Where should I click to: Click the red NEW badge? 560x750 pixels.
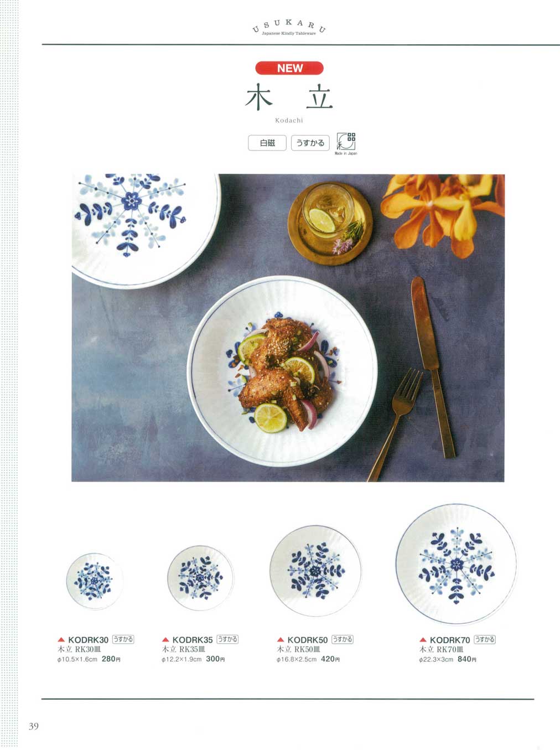pyautogui.click(x=289, y=68)
